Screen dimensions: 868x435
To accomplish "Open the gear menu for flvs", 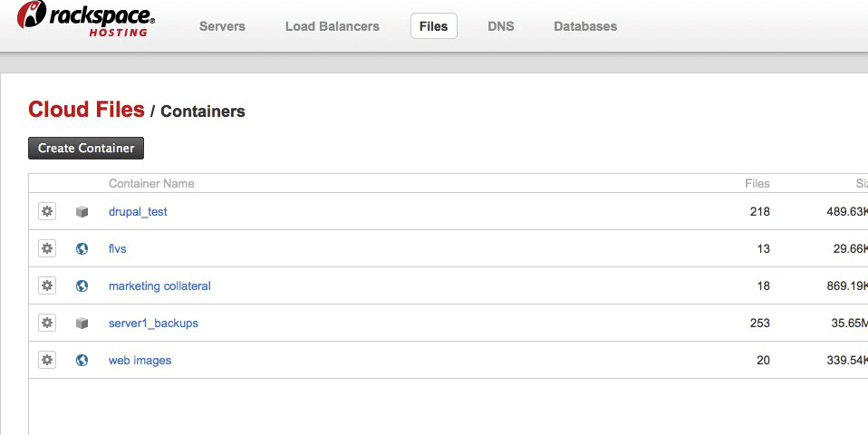I will (x=47, y=248).
